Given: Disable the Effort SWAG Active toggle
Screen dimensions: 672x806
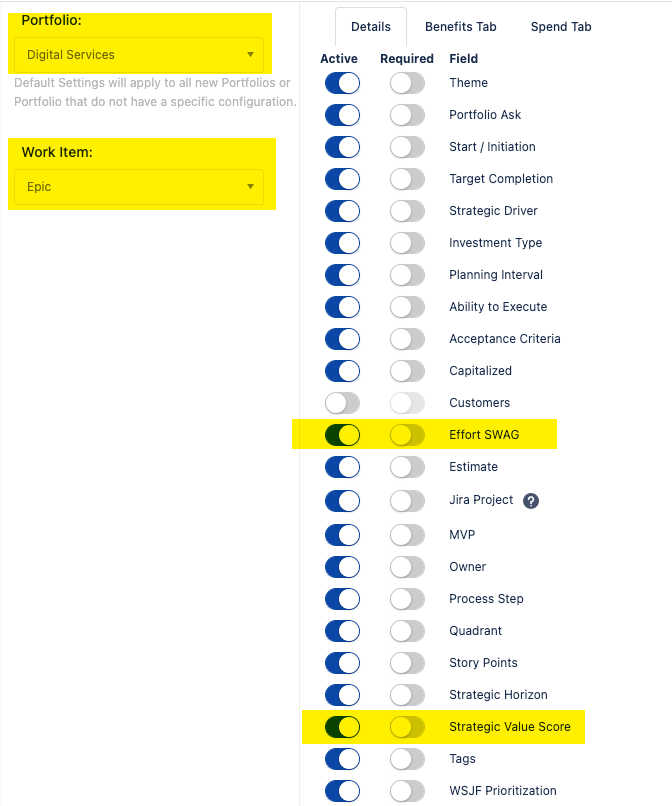Looking at the screenshot, I should click(x=342, y=435).
